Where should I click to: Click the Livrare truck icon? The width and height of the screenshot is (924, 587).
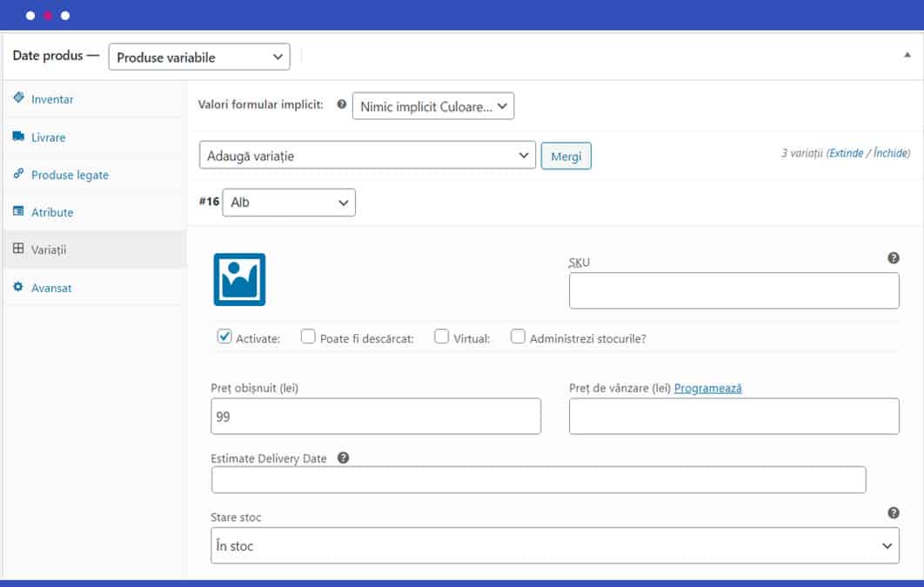pyautogui.click(x=19, y=136)
